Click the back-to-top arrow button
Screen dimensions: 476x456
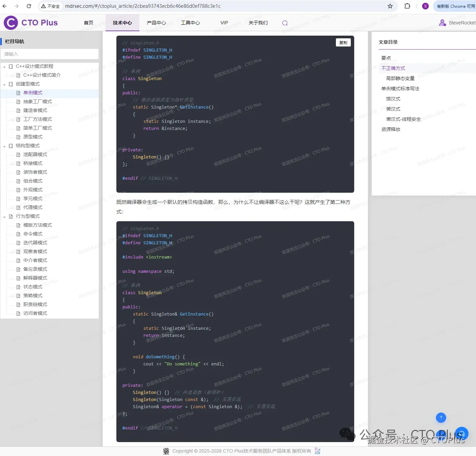click(x=441, y=418)
